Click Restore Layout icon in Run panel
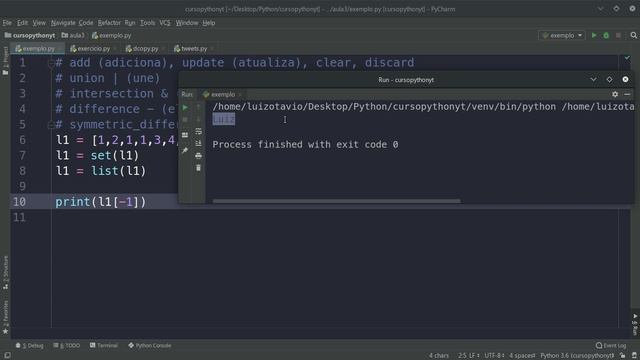The image size is (640, 360). click(185, 135)
